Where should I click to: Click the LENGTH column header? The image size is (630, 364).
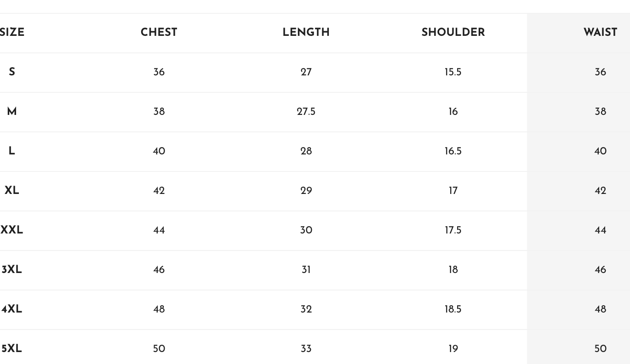click(306, 33)
